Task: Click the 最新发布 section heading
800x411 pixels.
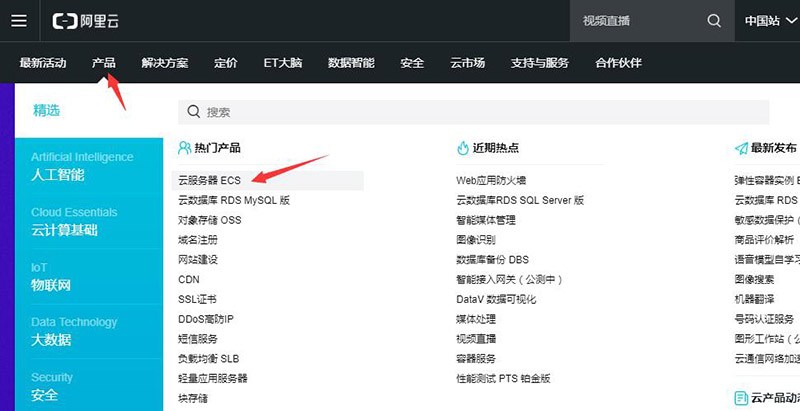Action: (x=773, y=148)
